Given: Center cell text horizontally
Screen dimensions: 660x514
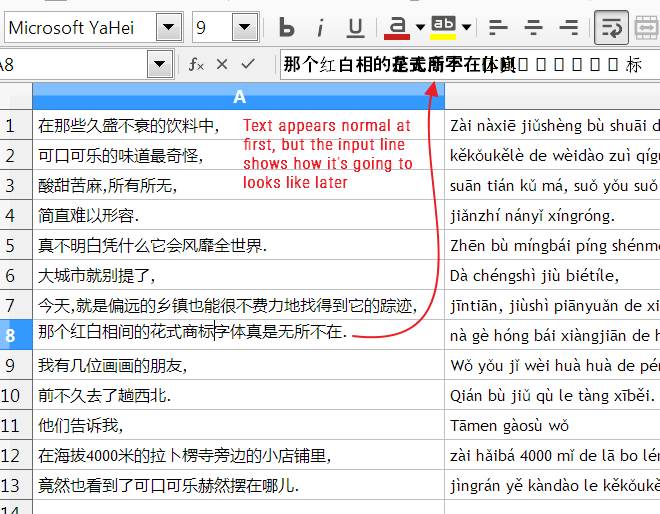Looking at the screenshot, I should click(533, 28).
